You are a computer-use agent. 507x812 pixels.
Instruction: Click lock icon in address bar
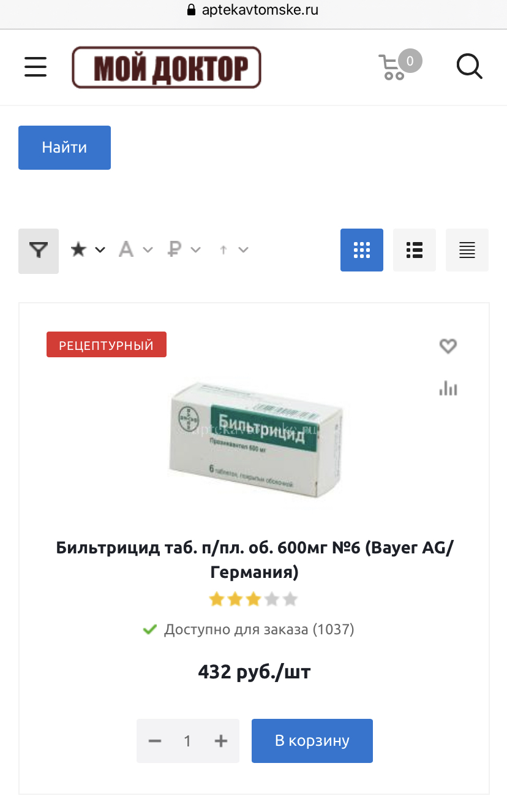point(190,10)
